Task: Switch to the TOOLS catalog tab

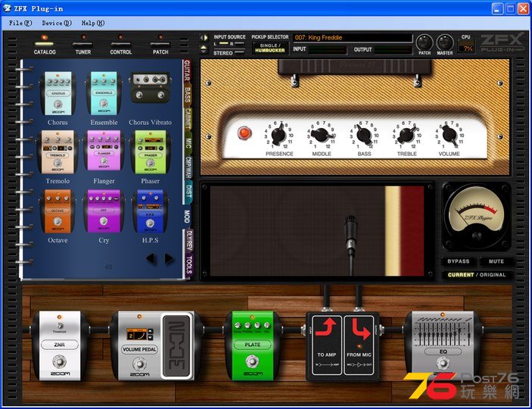Action: coord(189,265)
